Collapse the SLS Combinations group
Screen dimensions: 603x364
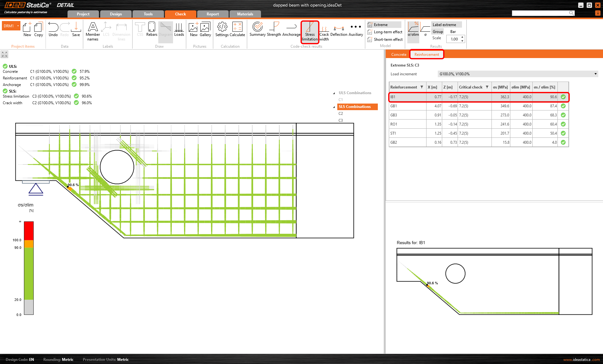pos(334,107)
